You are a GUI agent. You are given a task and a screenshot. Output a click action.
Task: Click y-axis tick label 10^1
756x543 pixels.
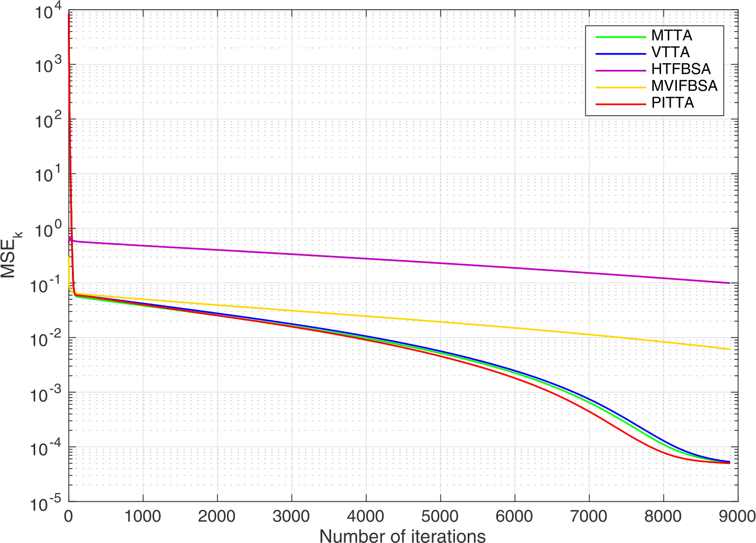point(48,175)
